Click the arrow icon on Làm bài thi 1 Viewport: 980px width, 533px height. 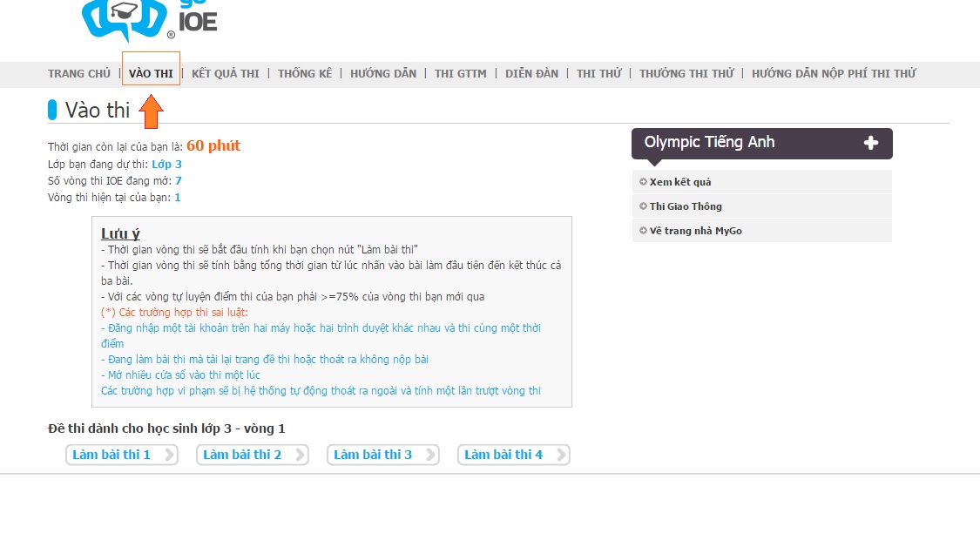pyautogui.click(x=169, y=455)
